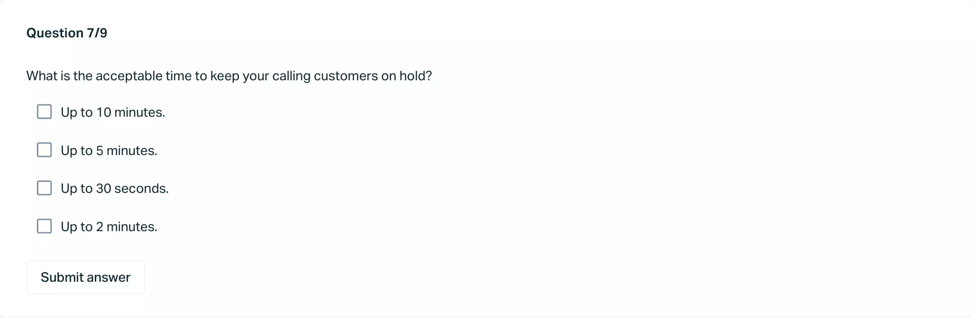980x320 pixels.
Task: Select the 'Up to 10 minutes.' answer label
Action: 113,112
